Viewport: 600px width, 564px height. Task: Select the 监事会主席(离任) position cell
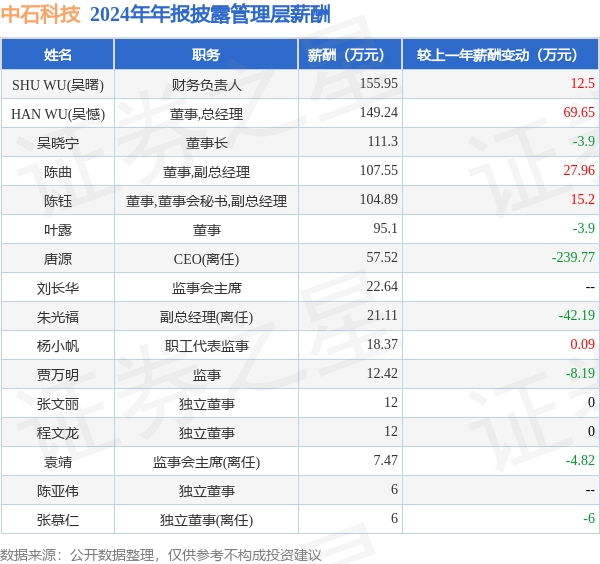[206, 462]
